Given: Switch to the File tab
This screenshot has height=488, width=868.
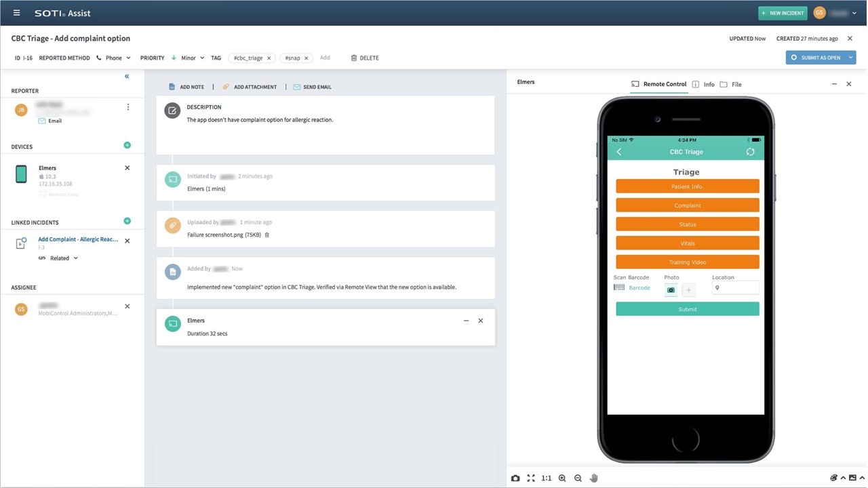Looking at the screenshot, I should click(x=731, y=85).
